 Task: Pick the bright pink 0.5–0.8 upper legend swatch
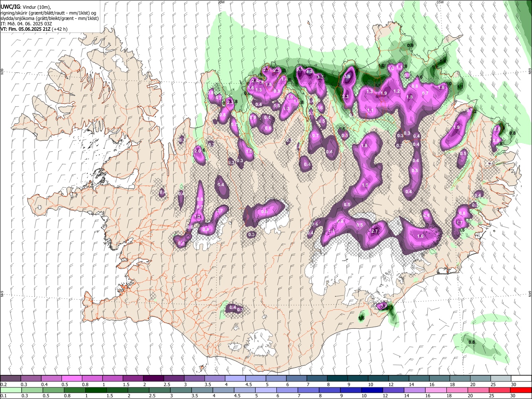pyautogui.click(x=71, y=379)
